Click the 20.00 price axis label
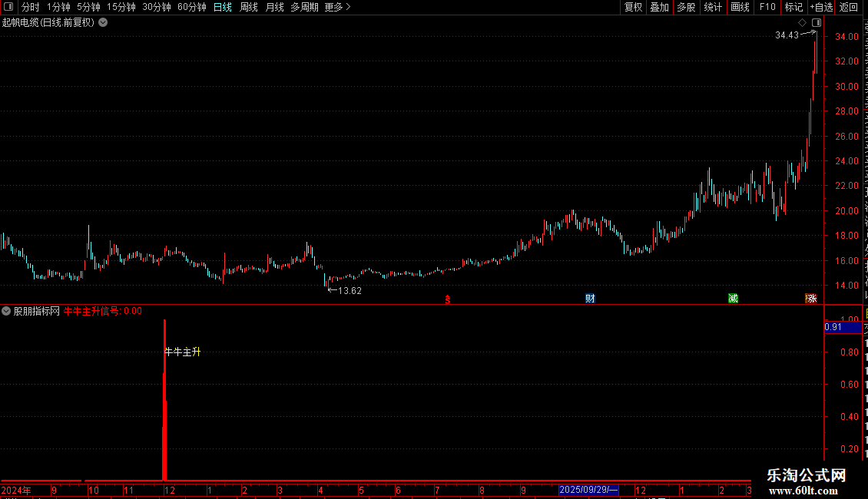 point(847,211)
